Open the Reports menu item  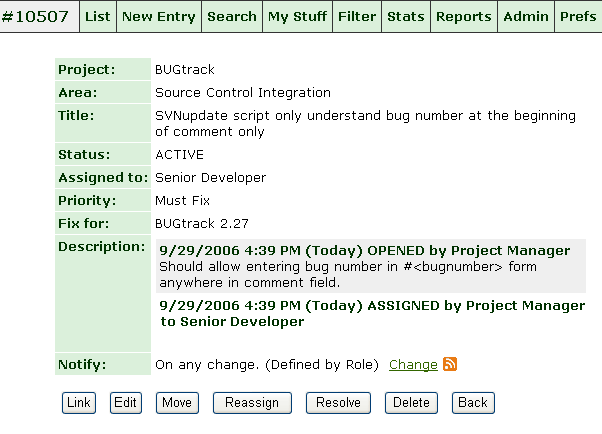[464, 16]
